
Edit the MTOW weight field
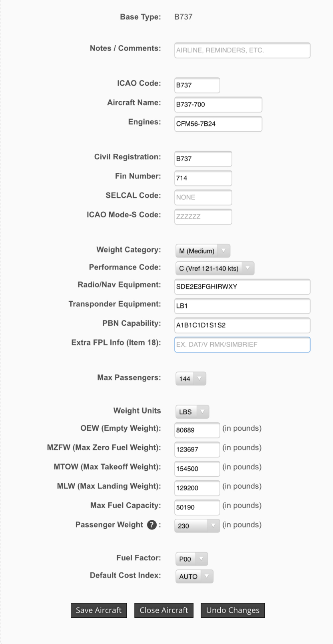tap(197, 469)
